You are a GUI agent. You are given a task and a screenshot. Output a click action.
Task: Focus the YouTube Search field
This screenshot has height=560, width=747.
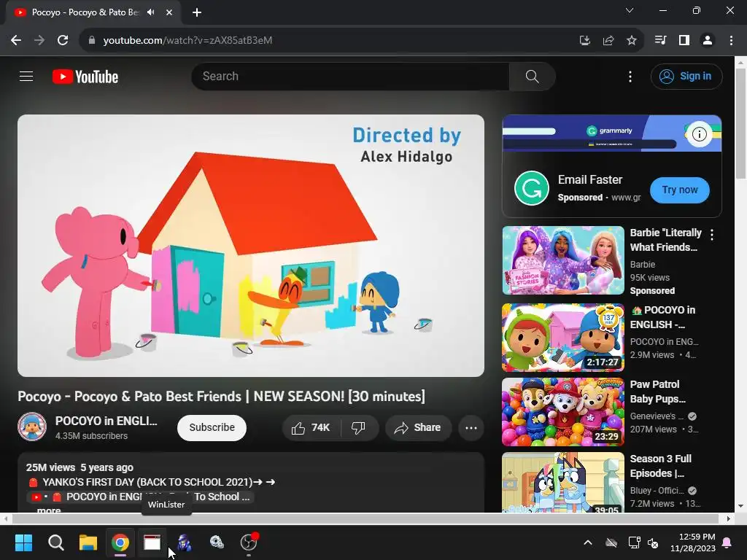tap(350, 76)
